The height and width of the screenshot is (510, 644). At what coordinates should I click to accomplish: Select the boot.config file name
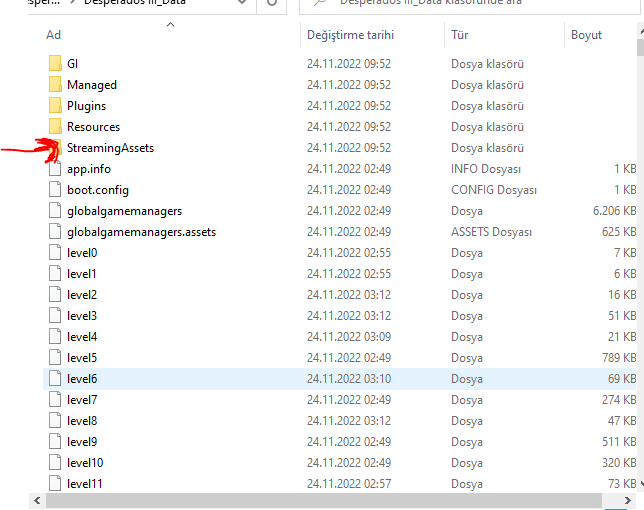tap(98, 190)
